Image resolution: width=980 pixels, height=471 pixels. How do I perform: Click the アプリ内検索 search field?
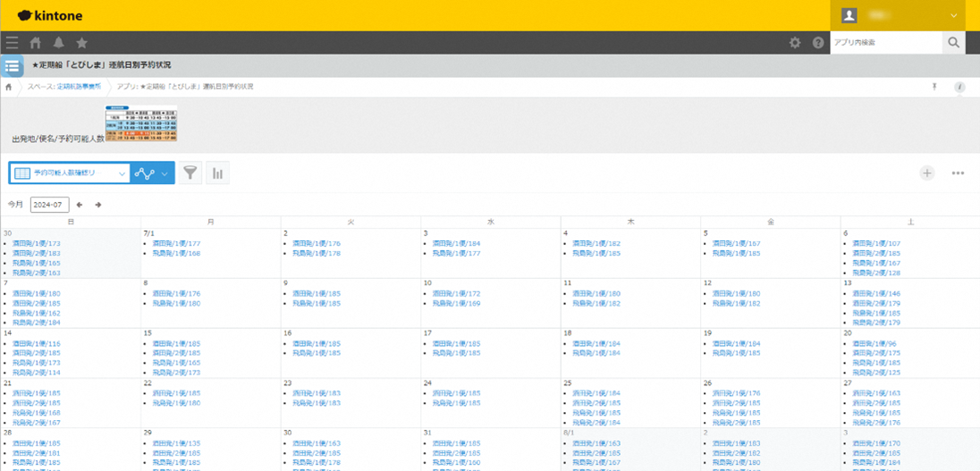coord(885,43)
